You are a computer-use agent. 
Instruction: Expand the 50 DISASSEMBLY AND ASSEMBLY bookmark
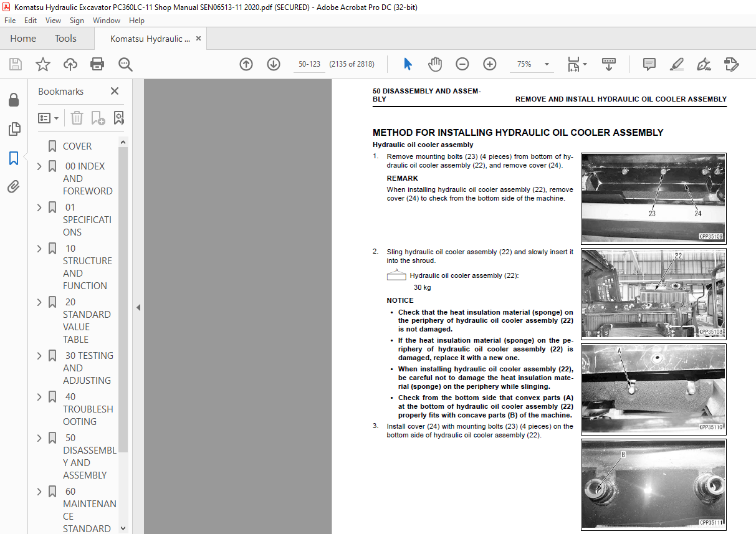[x=40, y=438]
